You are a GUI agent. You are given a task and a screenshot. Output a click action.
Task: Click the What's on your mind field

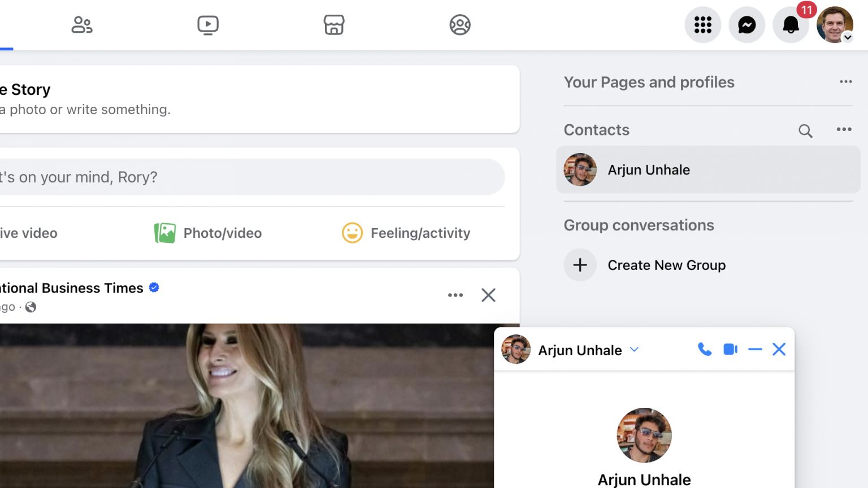249,177
